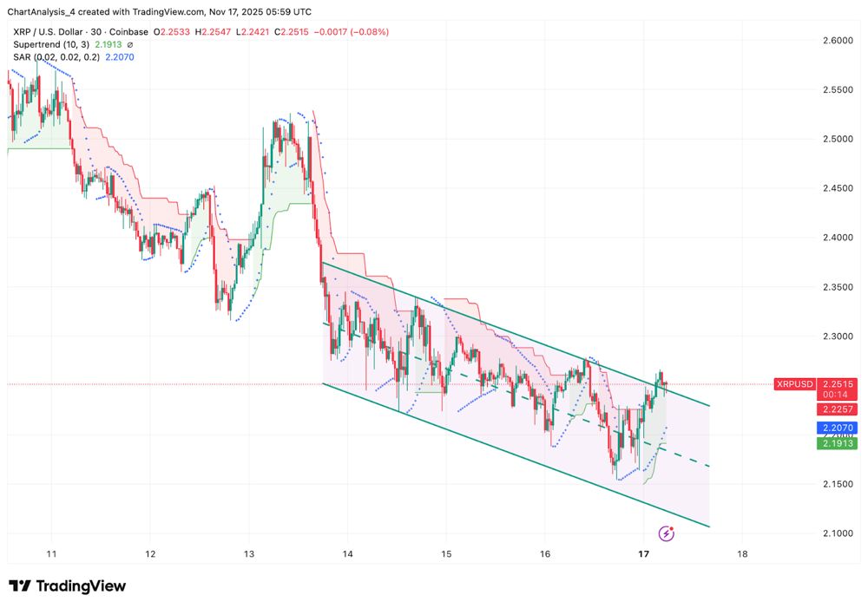Click the green 2.1913 Supertrend price flag
The width and height of the screenshot is (868, 608).
click(836, 444)
